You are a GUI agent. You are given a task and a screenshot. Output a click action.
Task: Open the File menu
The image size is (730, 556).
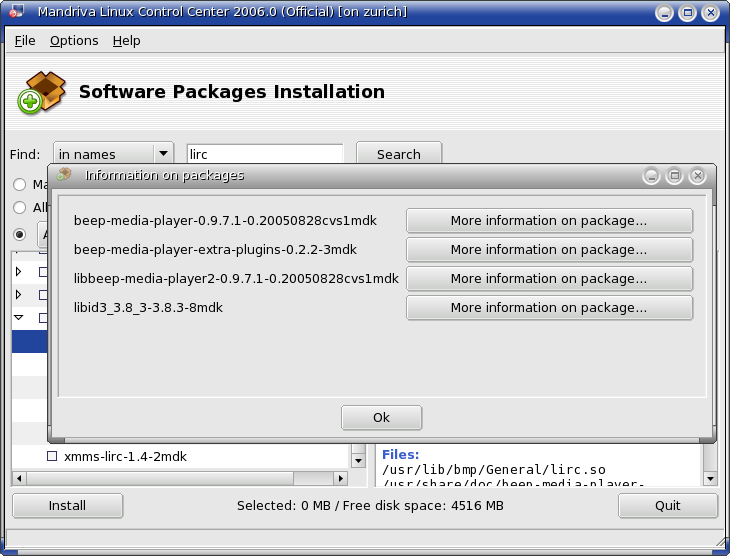tap(25, 41)
